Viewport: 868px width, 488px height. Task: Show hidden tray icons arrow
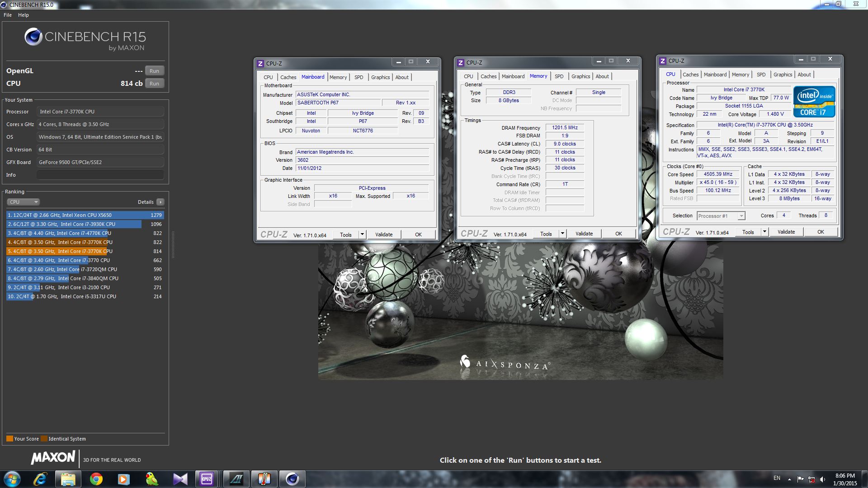(789, 479)
